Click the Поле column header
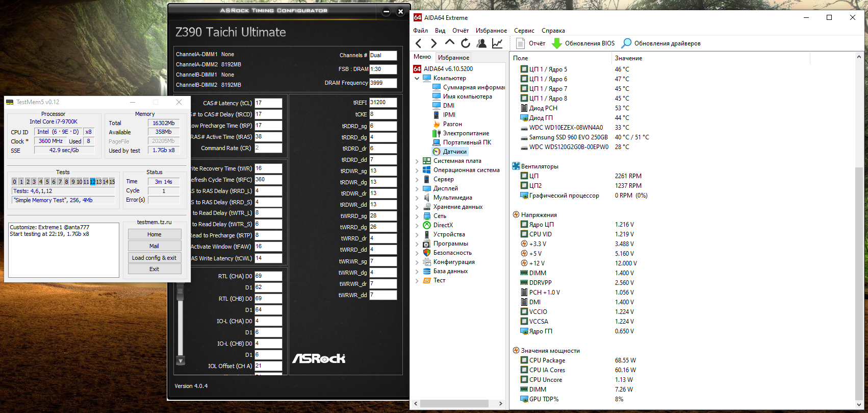This screenshot has height=413, width=868. (x=560, y=58)
